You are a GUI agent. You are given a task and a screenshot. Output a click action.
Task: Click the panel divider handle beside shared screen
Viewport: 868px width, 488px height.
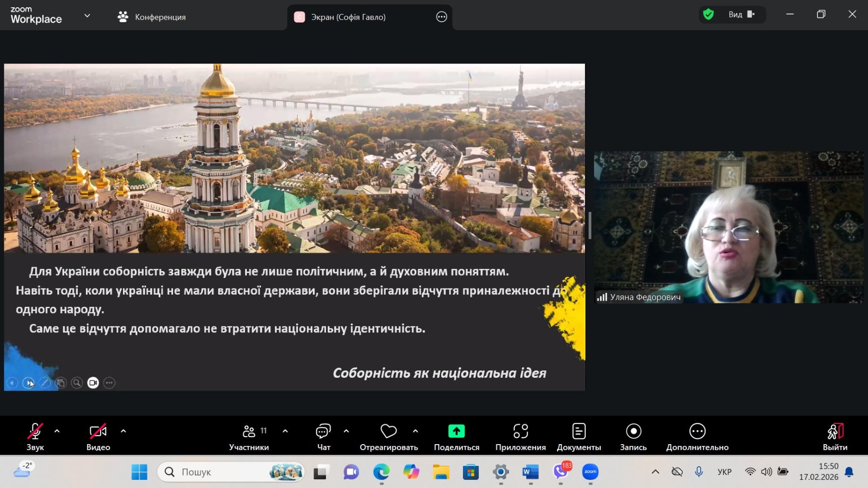click(589, 225)
